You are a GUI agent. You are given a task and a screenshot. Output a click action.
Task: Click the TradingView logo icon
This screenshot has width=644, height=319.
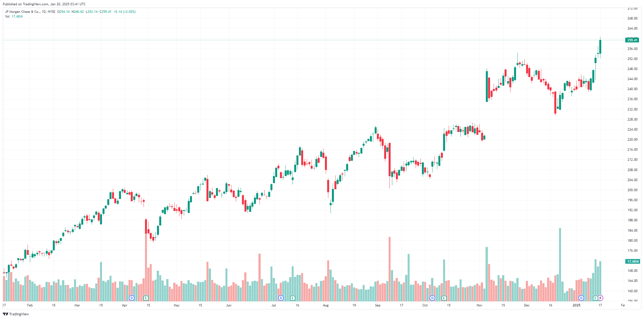6,314
